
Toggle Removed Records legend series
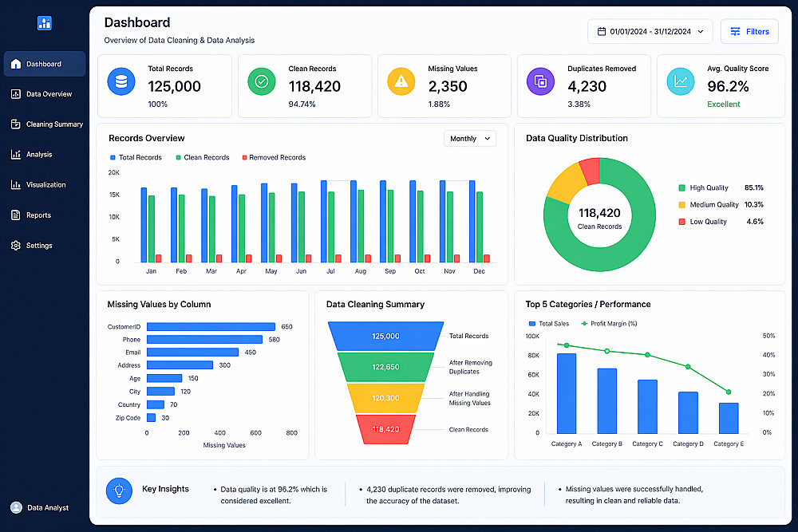274,158
